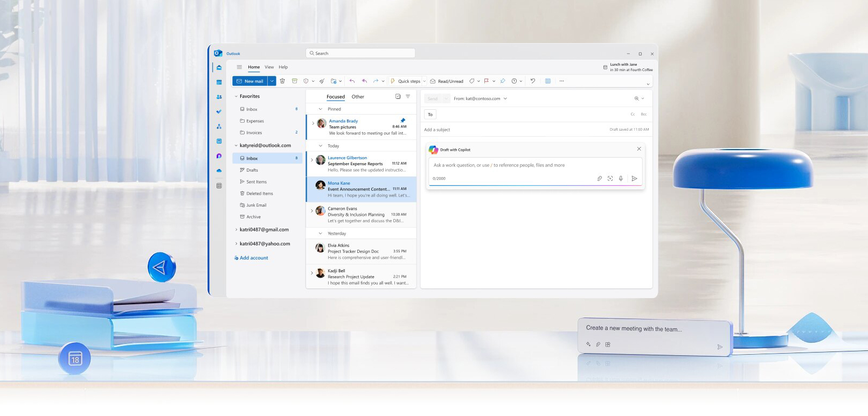This screenshot has width=868, height=416.
Task: Archive the selected message from toolbar
Action: (x=295, y=81)
